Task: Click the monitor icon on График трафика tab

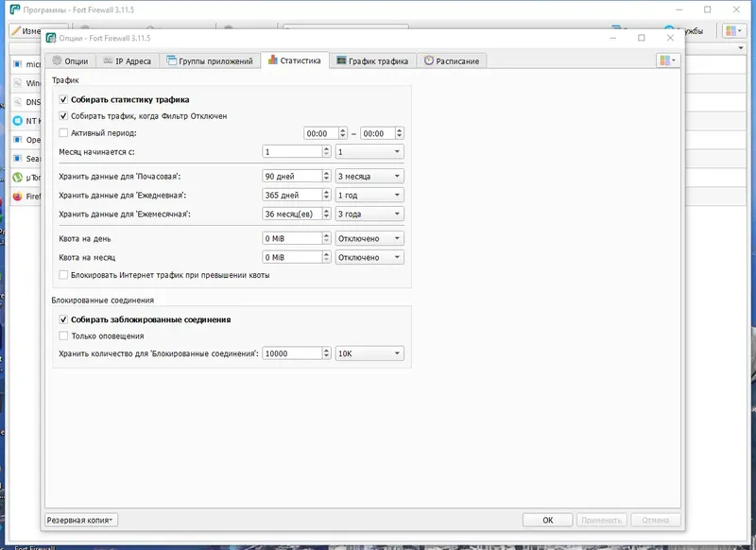Action: click(x=341, y=60)
